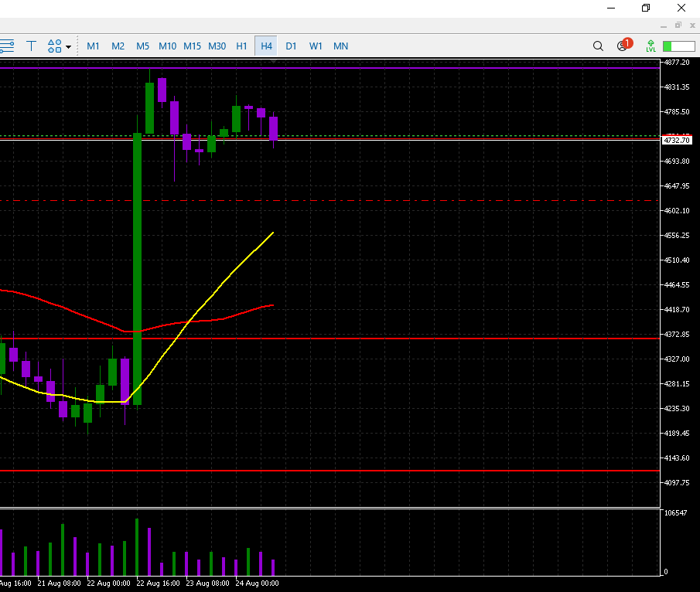This screenshot has height=592, width=700.
Task: Click the connection status battery bar
Action: (678, 46)
